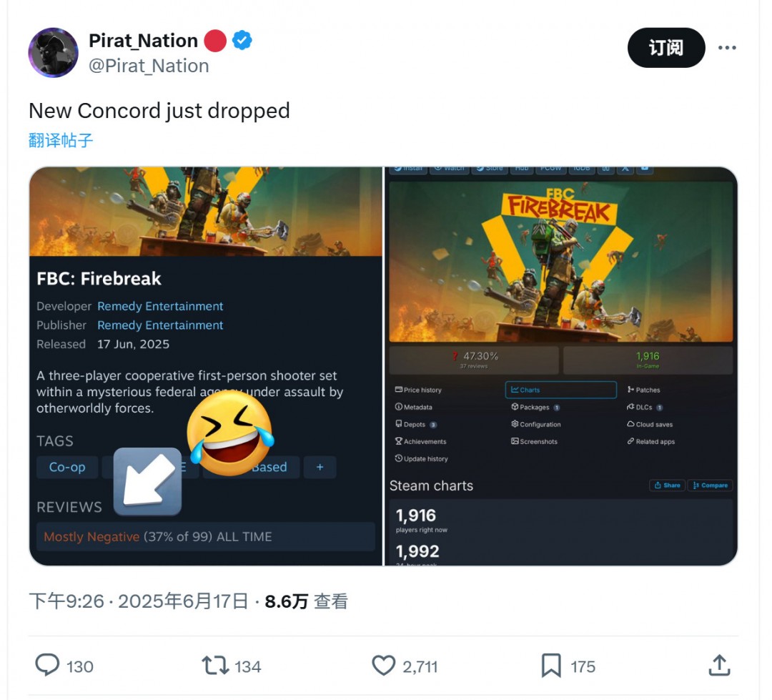Like the post with heart icon
Viewport: 772px width, 700px height.
[384, 666]
